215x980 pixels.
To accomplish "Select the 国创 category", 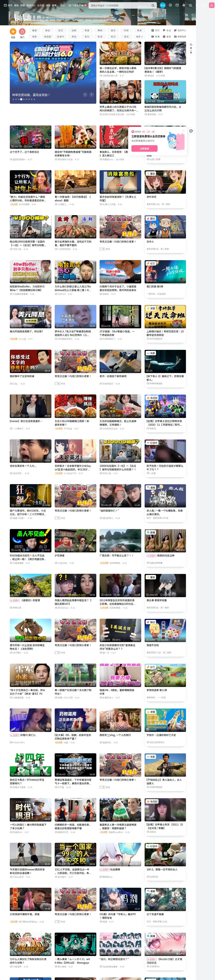I will (48, 30).
